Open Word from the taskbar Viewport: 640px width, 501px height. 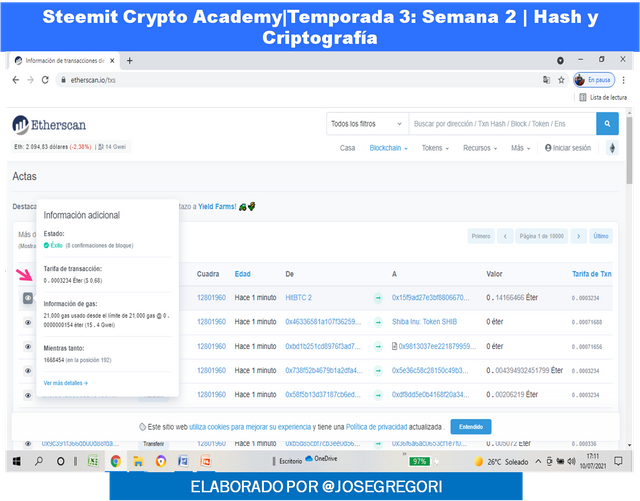click(x=183, y=461)
